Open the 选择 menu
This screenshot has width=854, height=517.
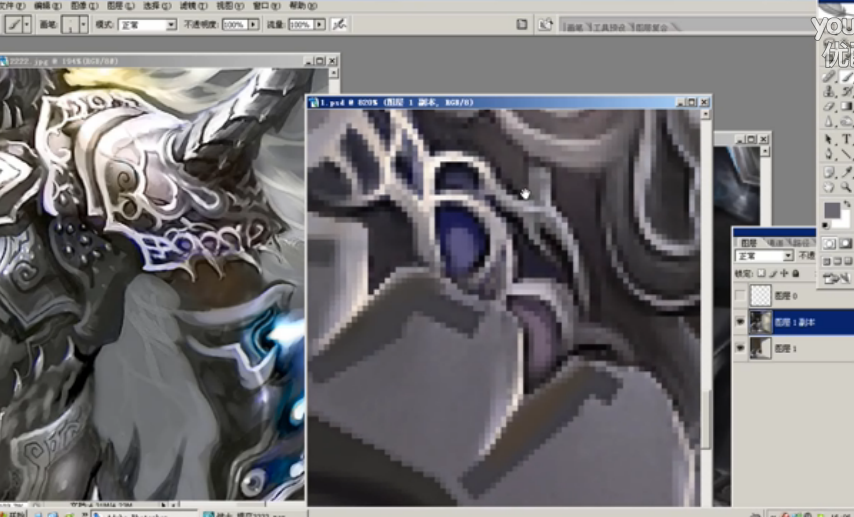tap(157, 5)
